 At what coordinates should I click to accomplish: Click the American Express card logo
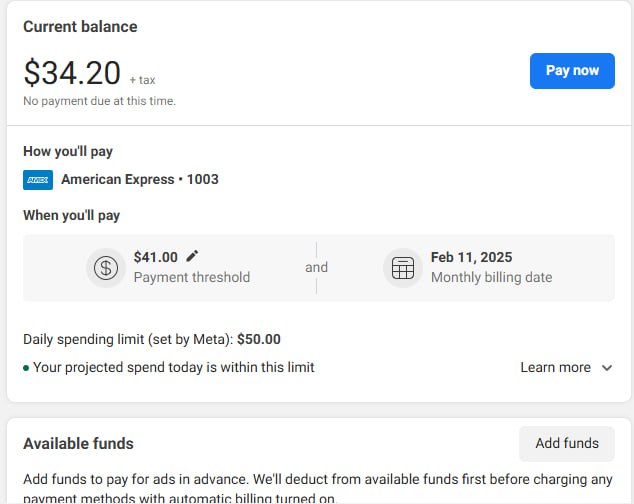[x=38, y=180]
